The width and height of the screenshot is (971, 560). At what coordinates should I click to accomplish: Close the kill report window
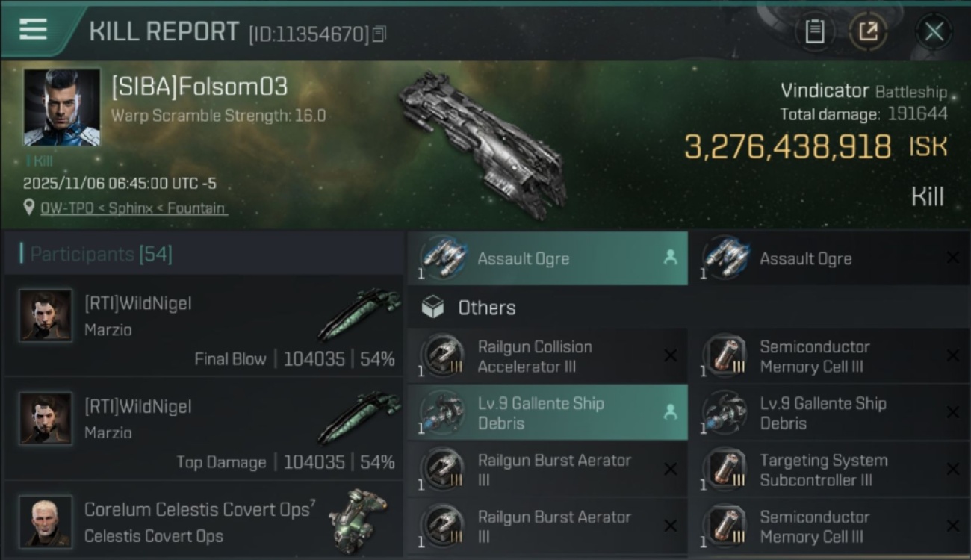coord(934,31)
